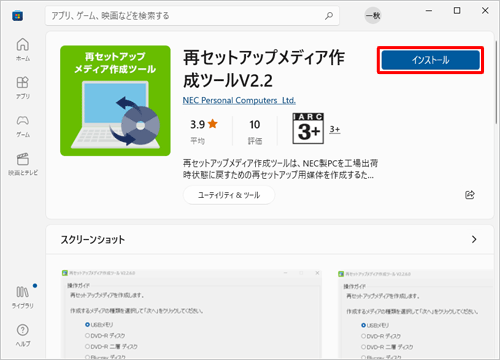The height and width of the screenshot is (360, 500).
Task: Expand the スクリーンショット section chevron
Action: [474, 239]
